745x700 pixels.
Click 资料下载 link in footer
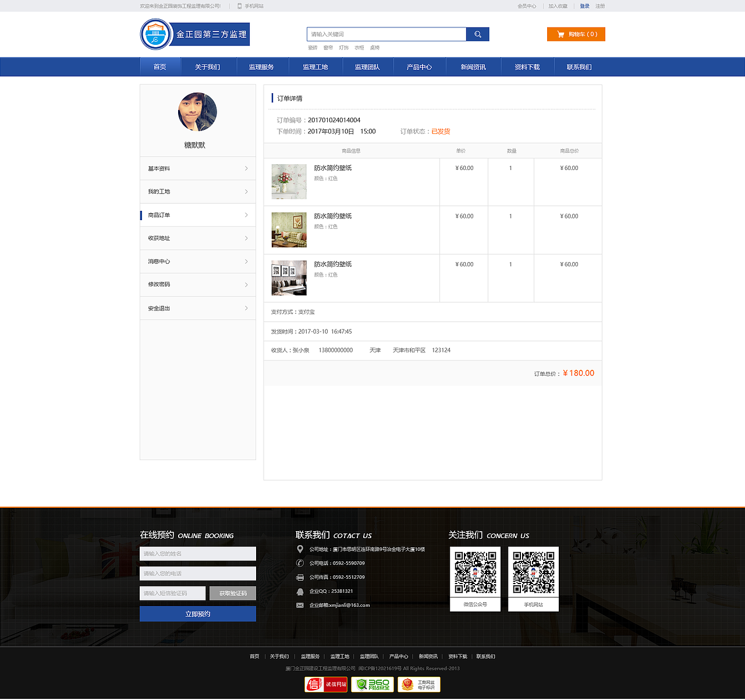[x=457, y=656]
